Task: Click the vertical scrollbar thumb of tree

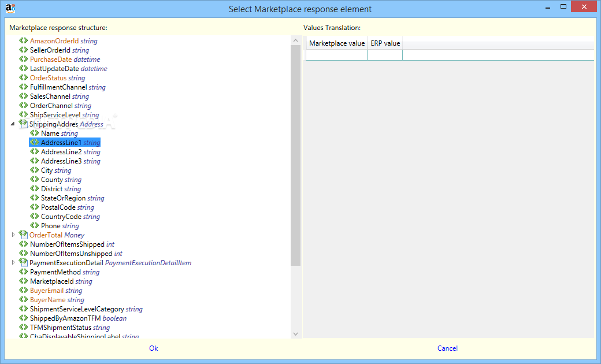Action: tap(295, 155)
